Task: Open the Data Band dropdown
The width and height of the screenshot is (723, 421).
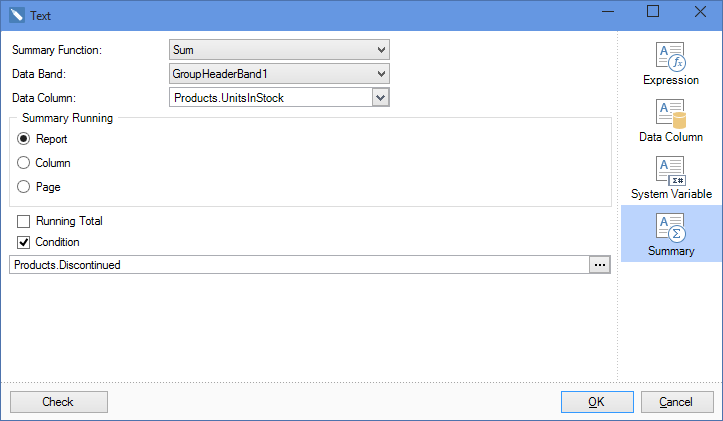Action: [x=279, y=74]
